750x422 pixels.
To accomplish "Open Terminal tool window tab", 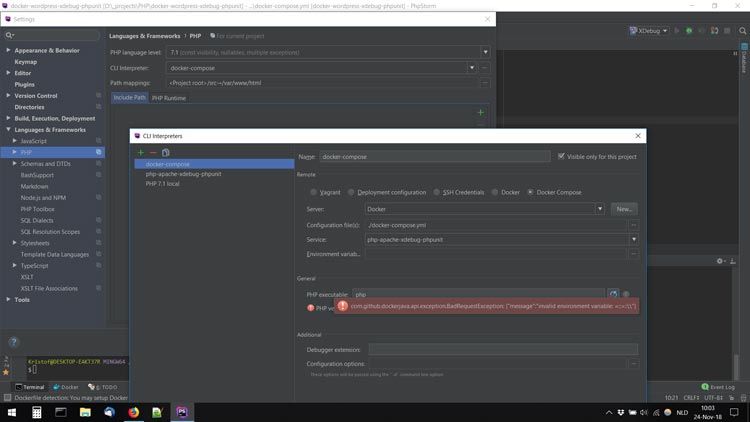I will click(30, 387).
